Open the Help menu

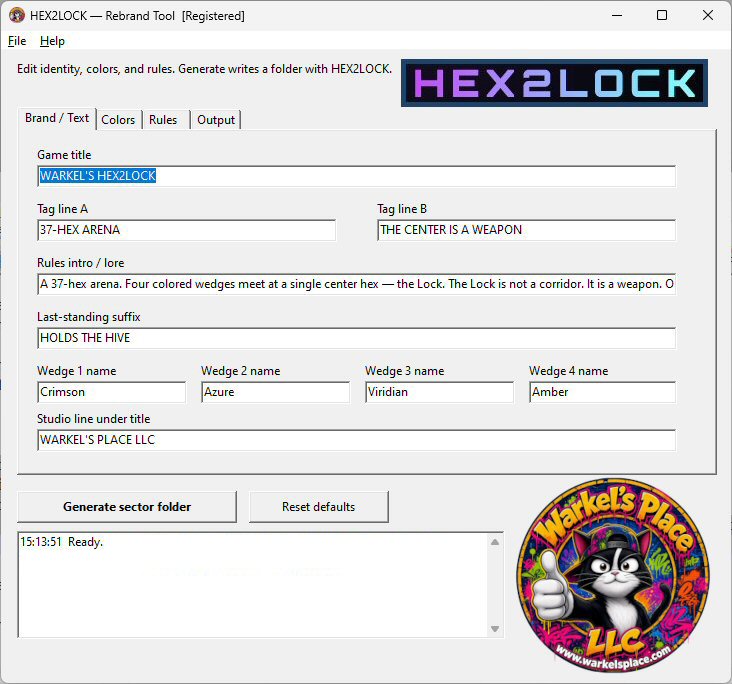pyautogui.click(x=52, y=41)
